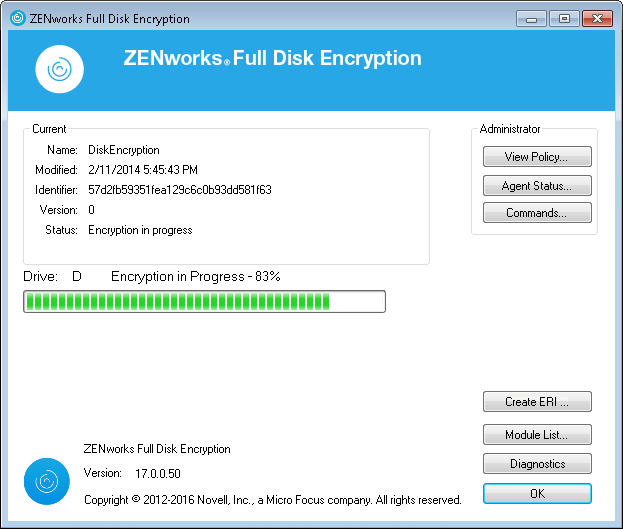
Task: Select the DiskEncryption policy name text
Action: (124, 150)
